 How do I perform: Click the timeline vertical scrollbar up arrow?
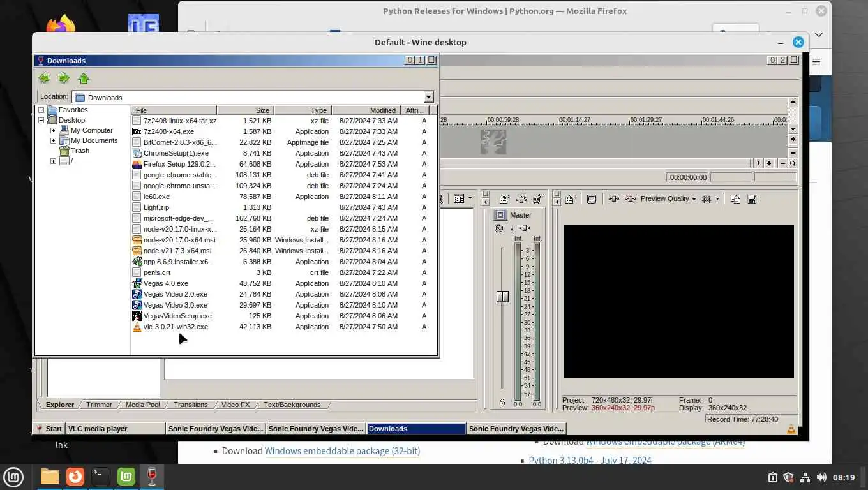click(793, 102)
